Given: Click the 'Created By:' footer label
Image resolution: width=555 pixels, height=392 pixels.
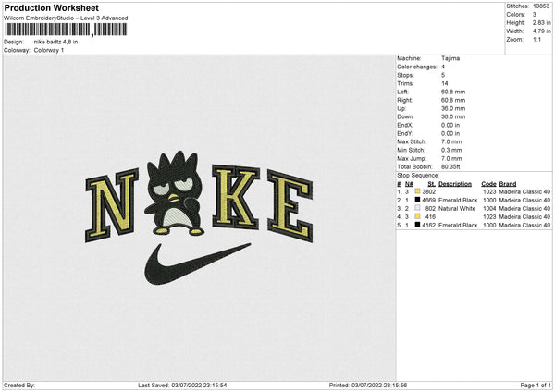Looking at the screenshot, I should pyautogui.click(x=19, y=385).
